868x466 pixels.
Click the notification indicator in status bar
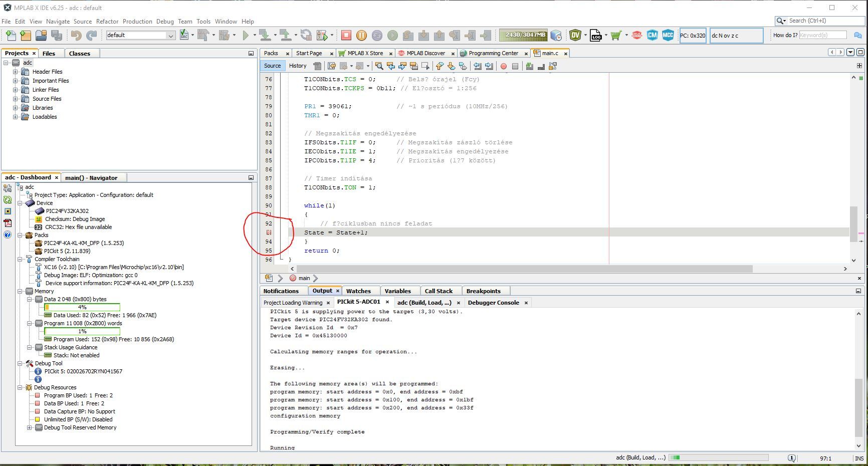(x=792, y=458)
